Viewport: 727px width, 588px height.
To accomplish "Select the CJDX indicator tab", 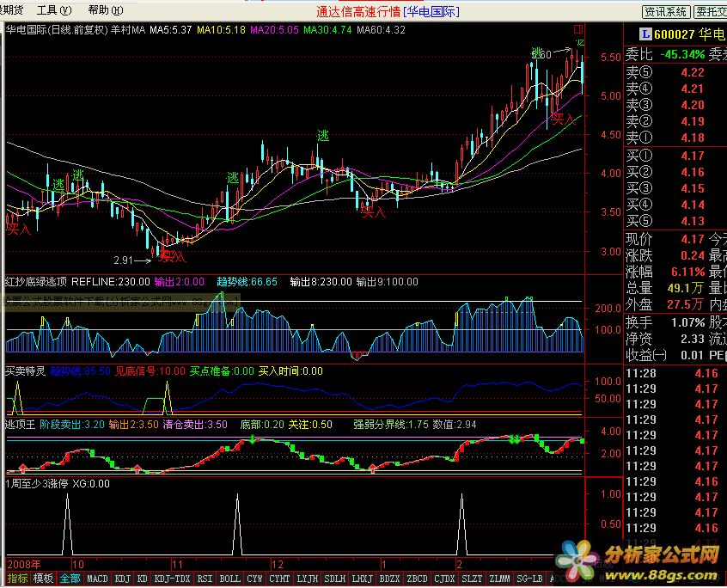I will tap(444, 579).
